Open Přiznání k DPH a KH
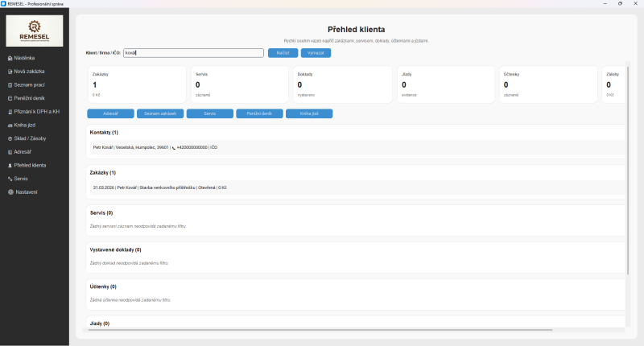 [34, 111]
